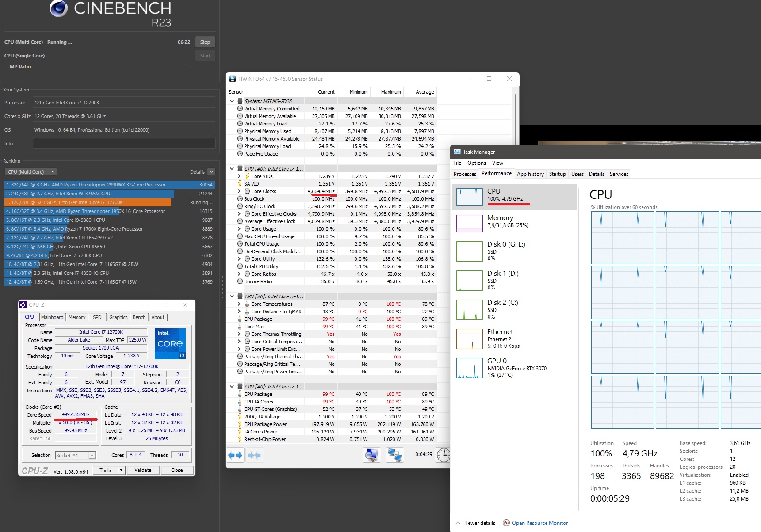Screen dimensions: 761x532
Task: Click the sensor icon beside Total CPU Usage
Action: [240, 244]
